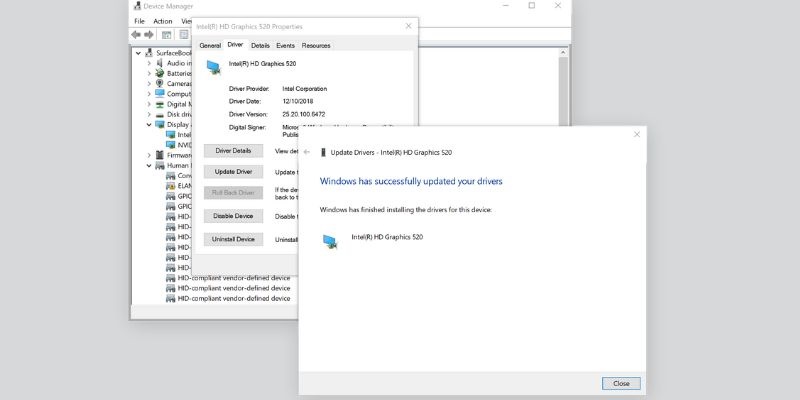Viewport: 800px width, 400px height.
Task: Click the Device Manager title bar icon
Action: pos(137,6)
